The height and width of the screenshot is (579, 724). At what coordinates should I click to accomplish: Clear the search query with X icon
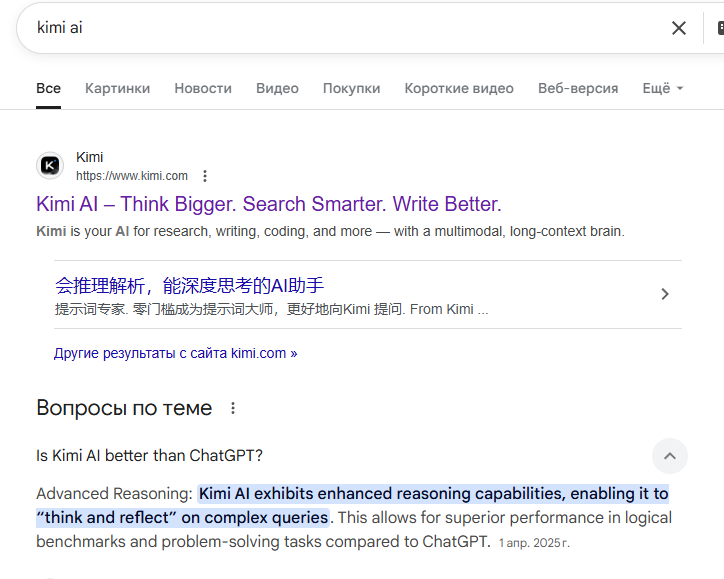click(679, 28)
